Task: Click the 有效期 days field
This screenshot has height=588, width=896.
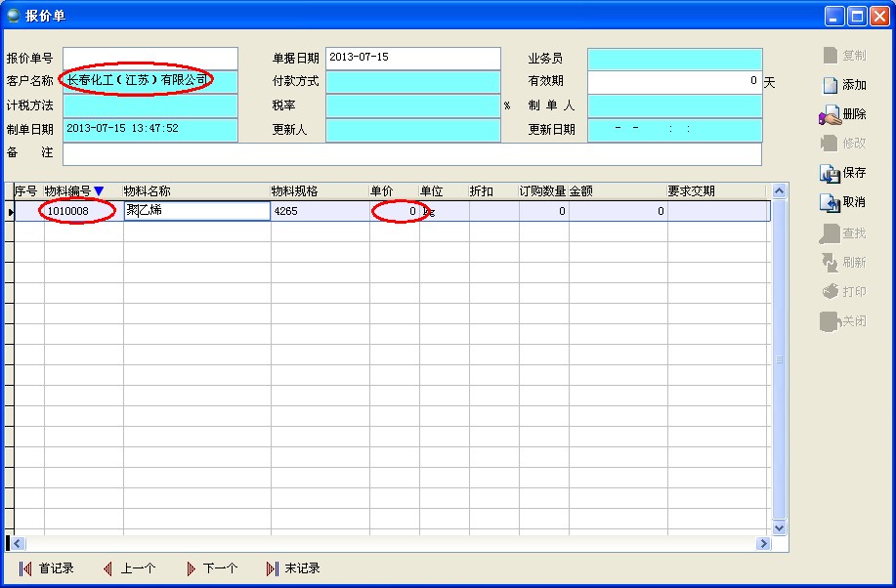Action: [x=673, y=81]
